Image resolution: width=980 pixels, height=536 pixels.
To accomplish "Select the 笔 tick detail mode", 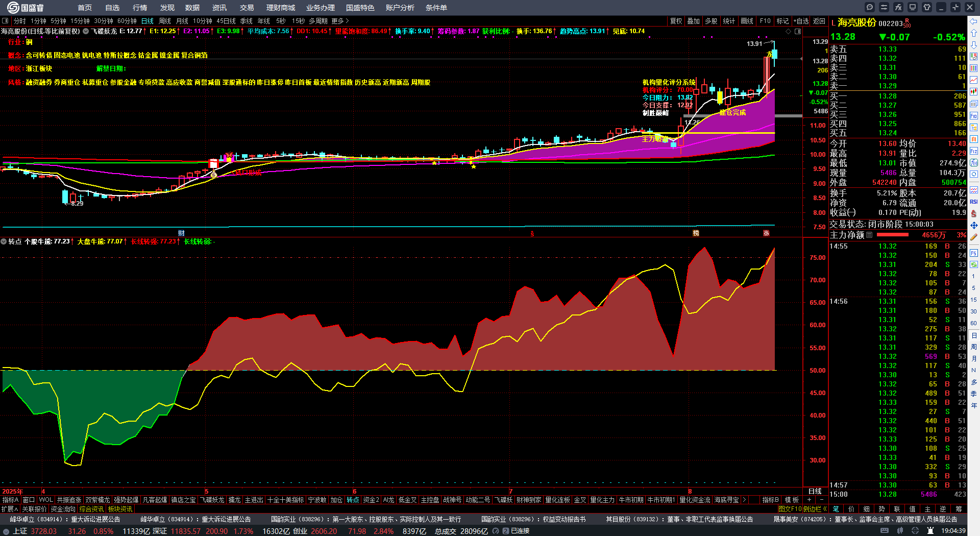I will point(836,509).
